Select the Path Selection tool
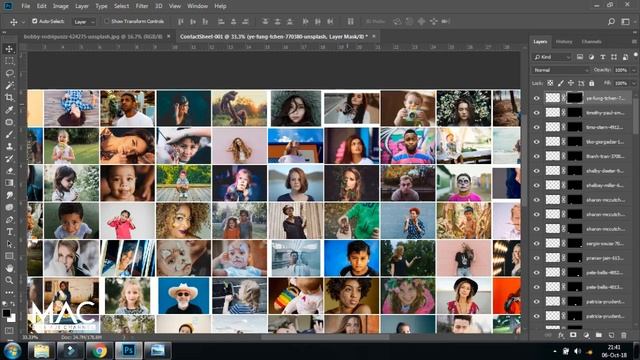 [9, 244]
